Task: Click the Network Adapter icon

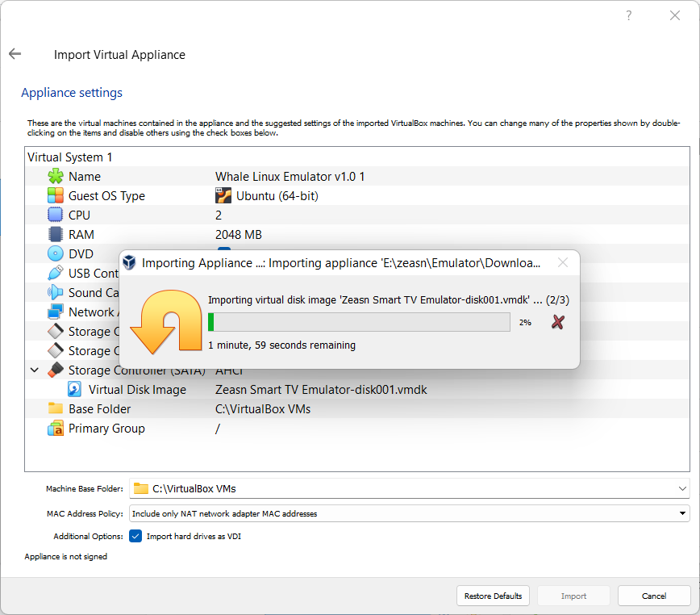Action: (x=56, y=312)
